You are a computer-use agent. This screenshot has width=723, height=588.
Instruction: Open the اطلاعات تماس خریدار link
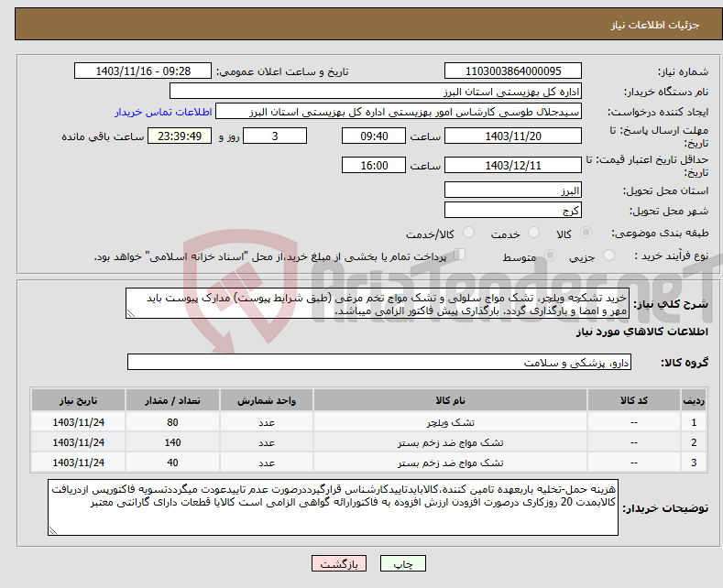coord(163,112)
